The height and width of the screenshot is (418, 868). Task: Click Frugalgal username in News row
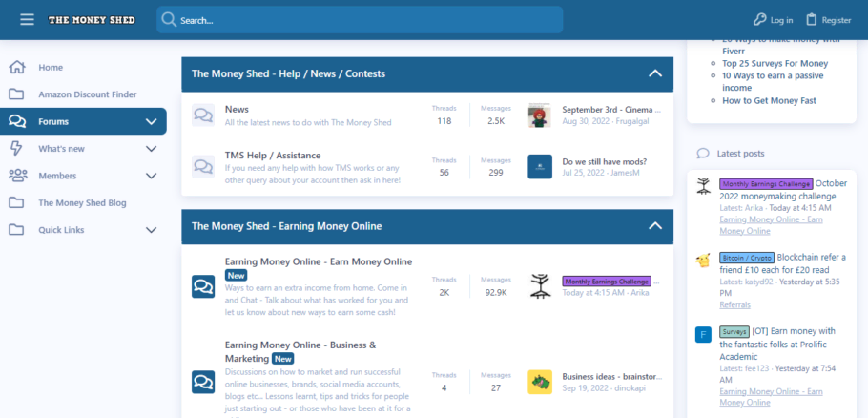point(632,121)
